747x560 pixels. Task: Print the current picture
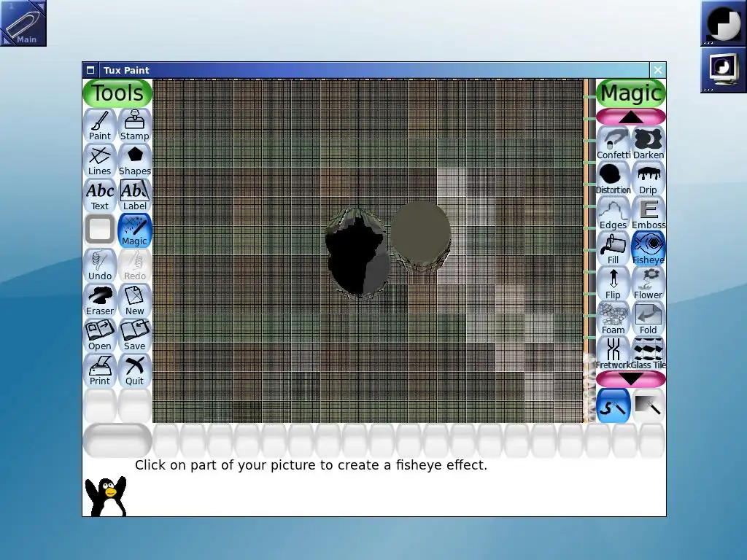click(x=99, y=370)
